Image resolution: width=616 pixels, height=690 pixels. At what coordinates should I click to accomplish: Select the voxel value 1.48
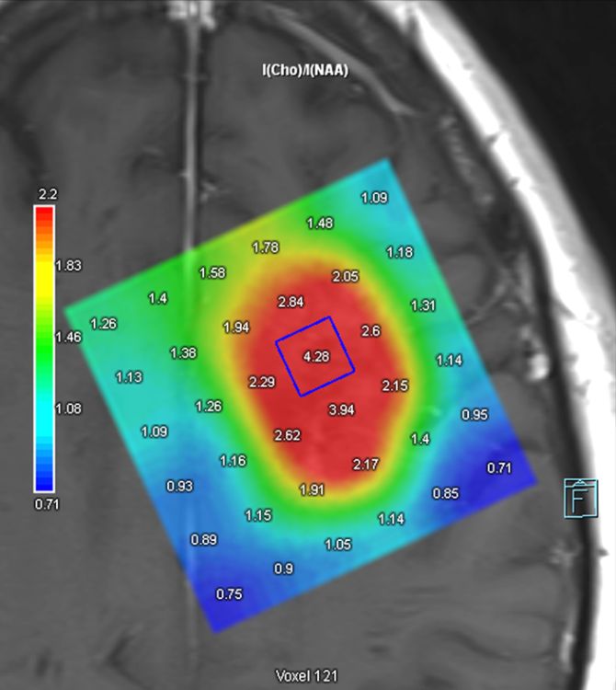(x=320, y=224)
